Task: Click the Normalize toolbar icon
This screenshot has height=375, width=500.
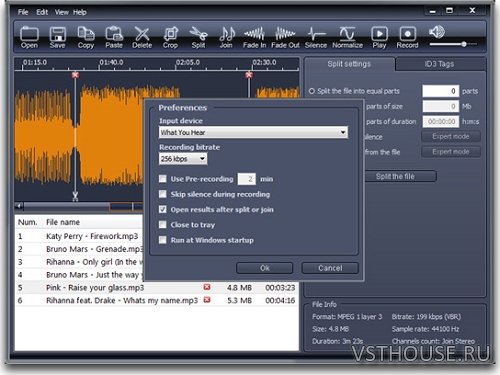Action: click(x=347, y=37)
